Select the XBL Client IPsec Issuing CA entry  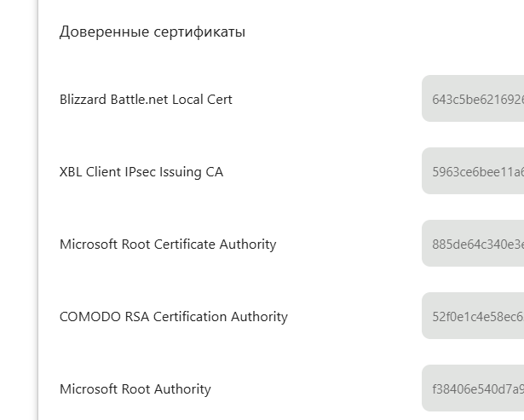[x=141, y=172]
